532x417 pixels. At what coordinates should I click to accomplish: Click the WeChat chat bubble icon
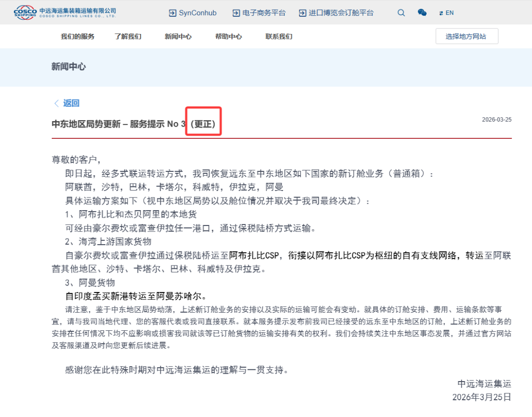(x=422, y=13)
